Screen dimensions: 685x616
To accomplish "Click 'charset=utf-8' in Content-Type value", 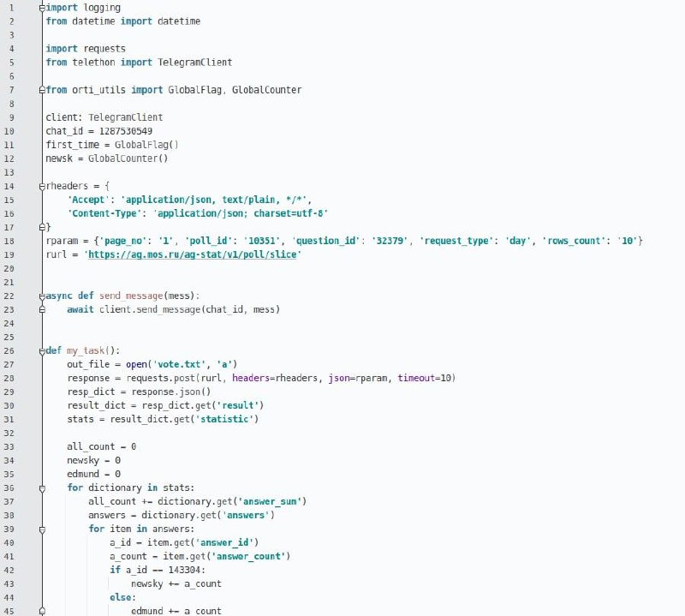I will (289, 213).
